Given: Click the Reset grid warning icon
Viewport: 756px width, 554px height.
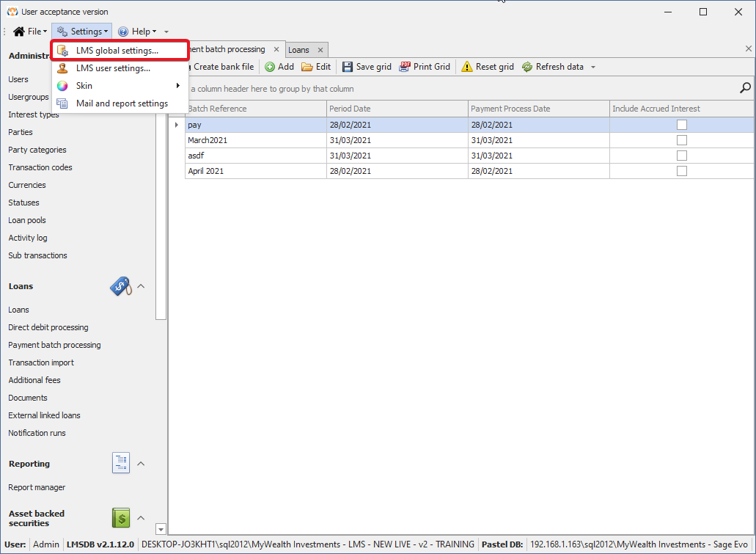Looking at the screenshot, I should 467,67.
